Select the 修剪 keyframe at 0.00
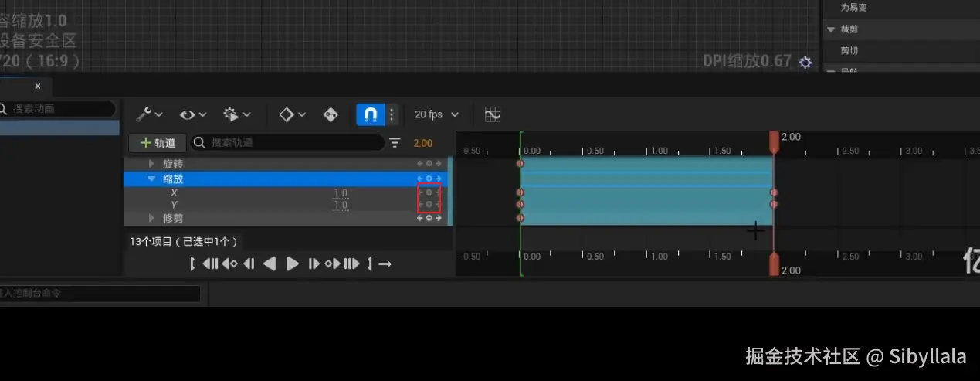Viewport: 980px width, 381px height. tap(520, 218)
